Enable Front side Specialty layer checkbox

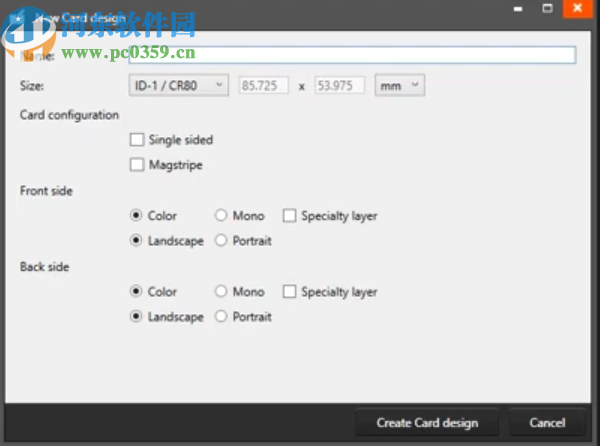click(289, 215)
